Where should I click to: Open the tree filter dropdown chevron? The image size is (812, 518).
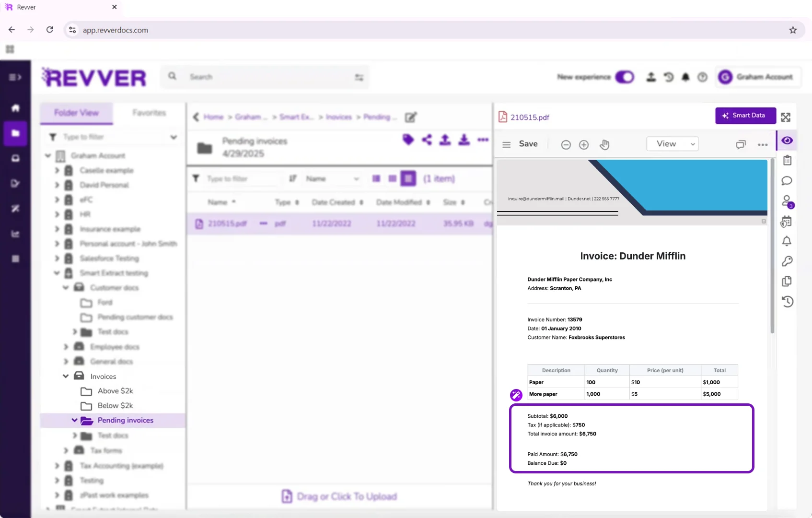click(174, 137)
